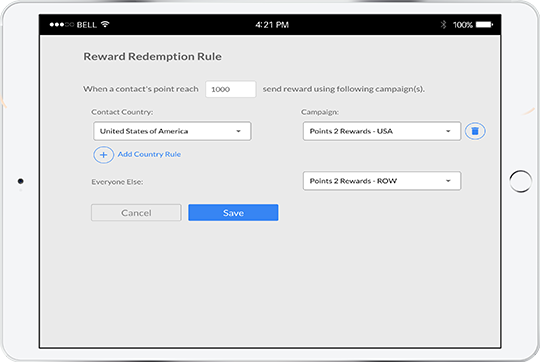Click the plus circle to add a country rule

[x=103, y=155]
